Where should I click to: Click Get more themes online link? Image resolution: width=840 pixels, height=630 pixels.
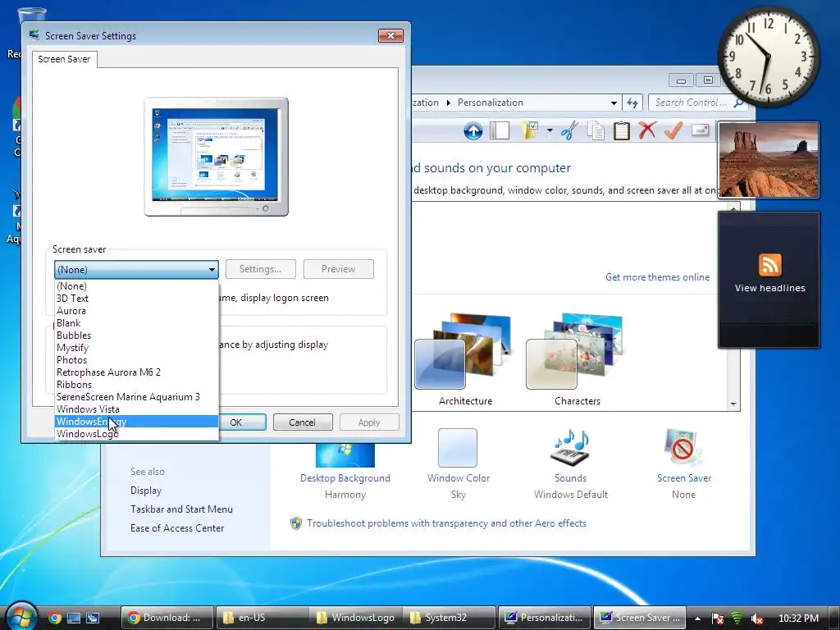[657, 277]
